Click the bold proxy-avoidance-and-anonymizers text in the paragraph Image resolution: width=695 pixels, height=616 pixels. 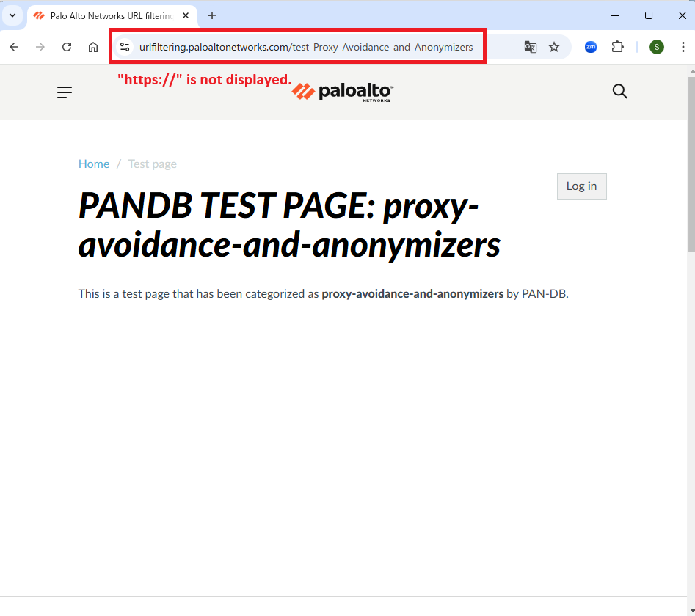tap(412, 293)
